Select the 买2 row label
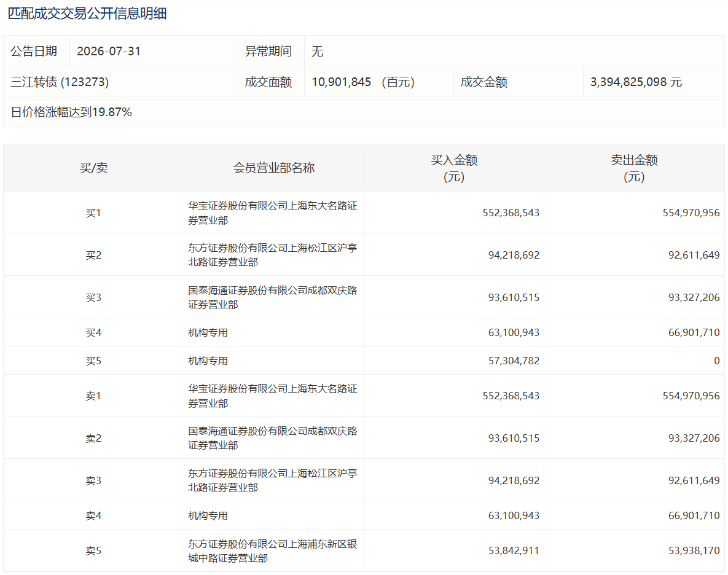Viewport: 728px width, 575px height. point(93,255)
